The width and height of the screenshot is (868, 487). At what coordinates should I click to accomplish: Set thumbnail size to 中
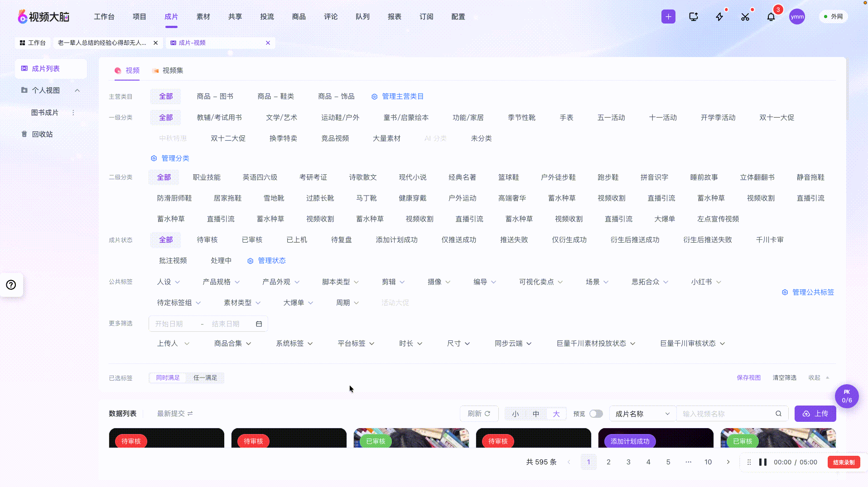[x=536, y=414]
